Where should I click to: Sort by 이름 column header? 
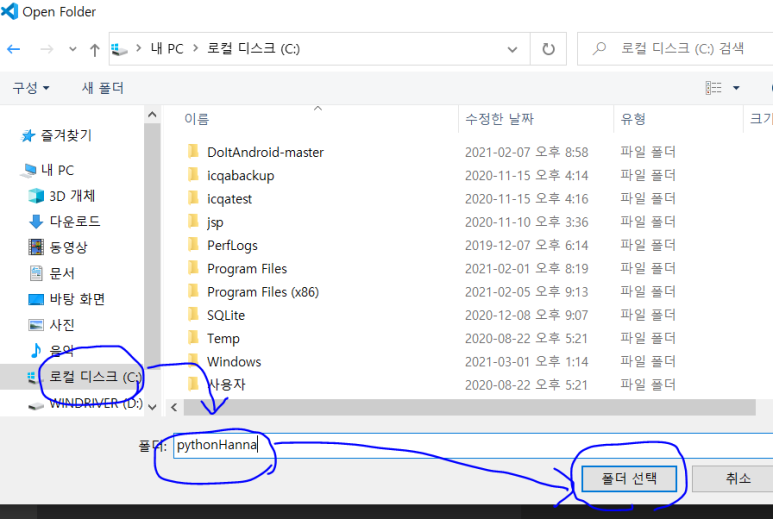pos(197,119)
